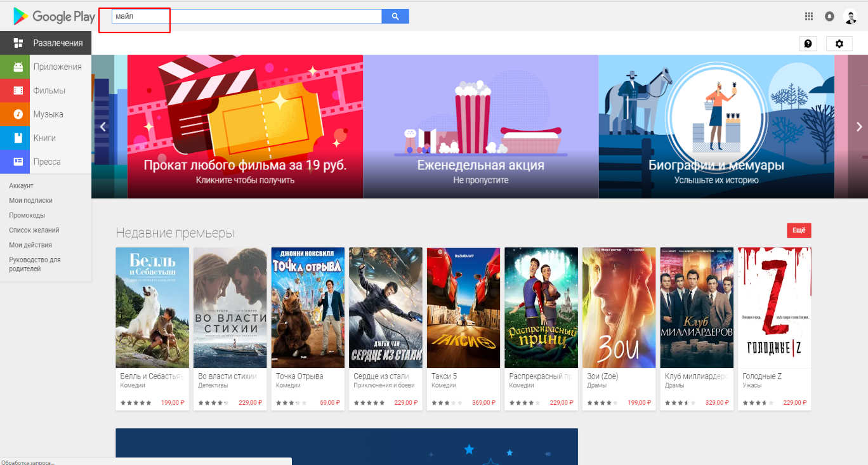The height and width of the screenshot is (465, 868).
Task: Open the settings gear button
Action: [839, 44]
